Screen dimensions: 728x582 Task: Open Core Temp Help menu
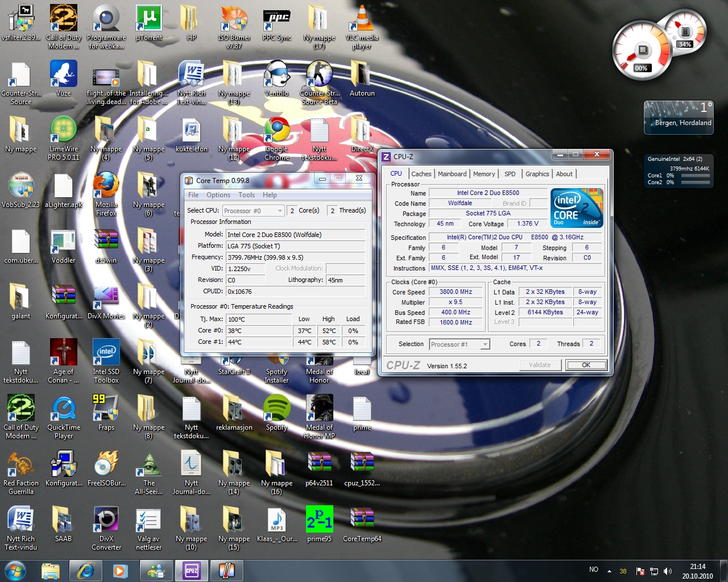270,195
